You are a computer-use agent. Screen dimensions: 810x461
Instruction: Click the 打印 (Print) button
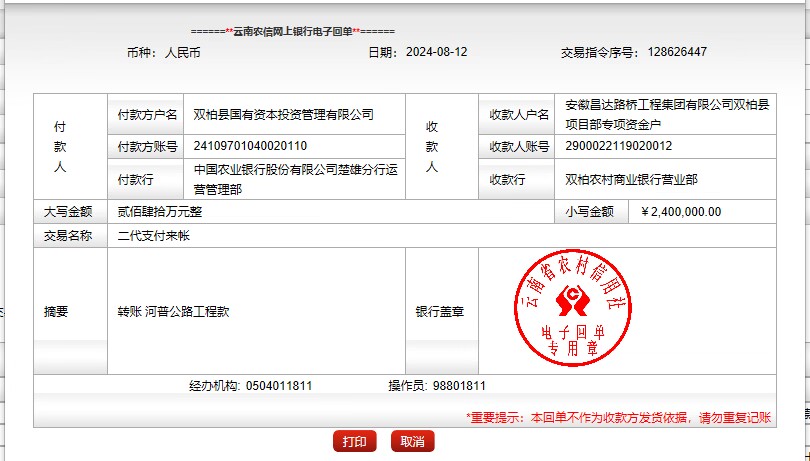pyautogui.click(x=354, y=441)
